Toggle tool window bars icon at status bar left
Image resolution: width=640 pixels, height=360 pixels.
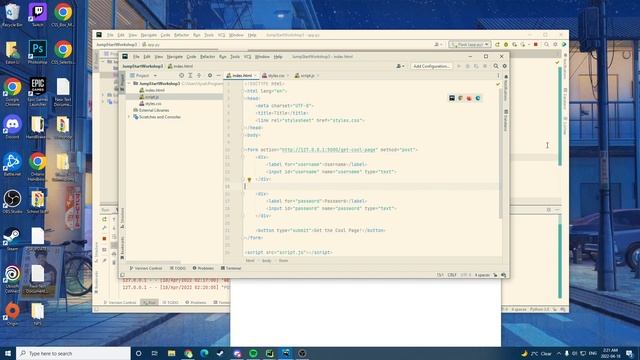(122, 275)
